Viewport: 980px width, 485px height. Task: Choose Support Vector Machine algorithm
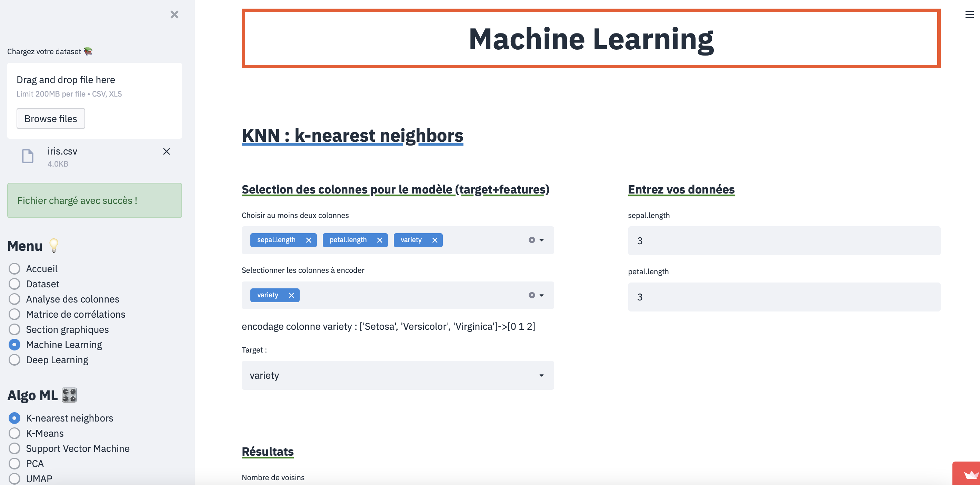click(14, 448)
